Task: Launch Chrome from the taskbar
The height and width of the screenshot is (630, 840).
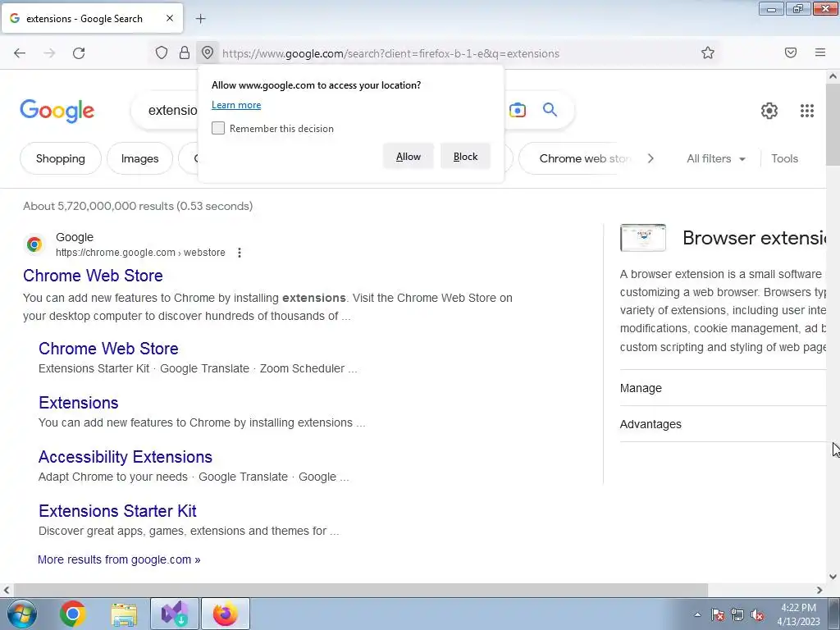Action: pyautogui.click(x=73, y=614)
